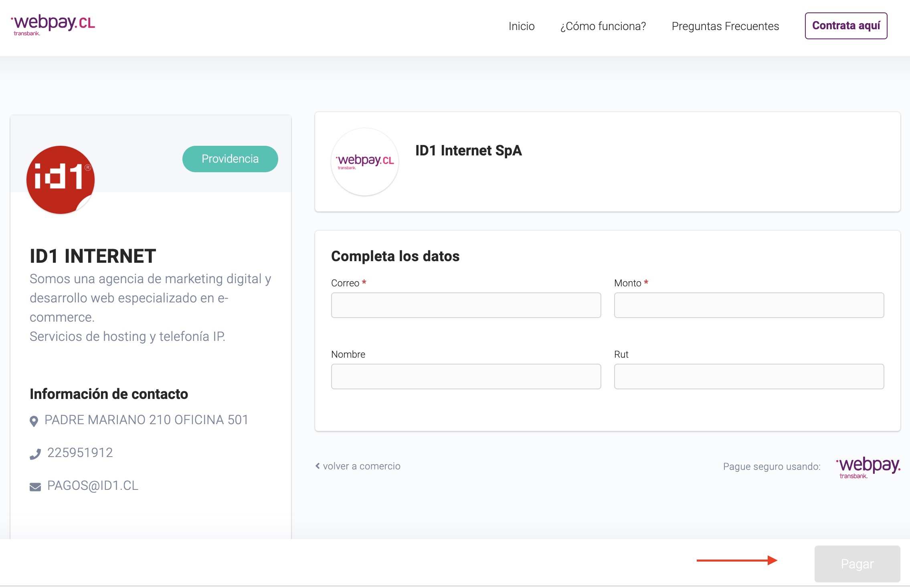
Task: Click the Información de contacto heading
Action: 109,394
